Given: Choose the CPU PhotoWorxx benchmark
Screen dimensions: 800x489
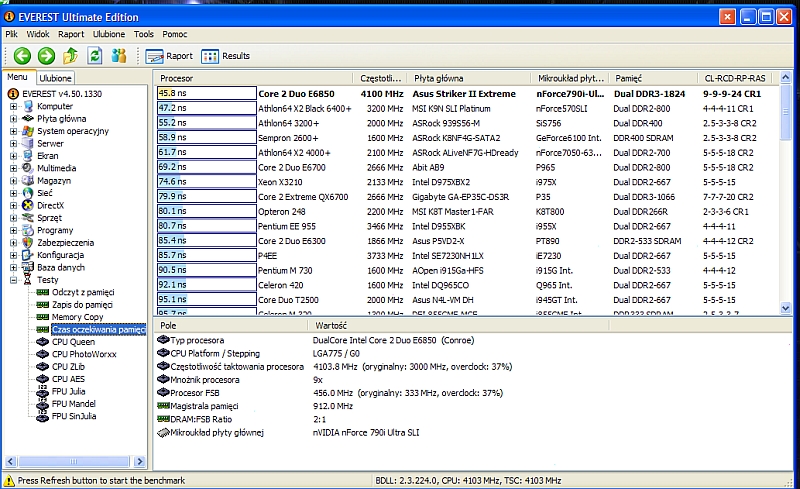Looking at the screenshot, I should (x=86, y=354).
